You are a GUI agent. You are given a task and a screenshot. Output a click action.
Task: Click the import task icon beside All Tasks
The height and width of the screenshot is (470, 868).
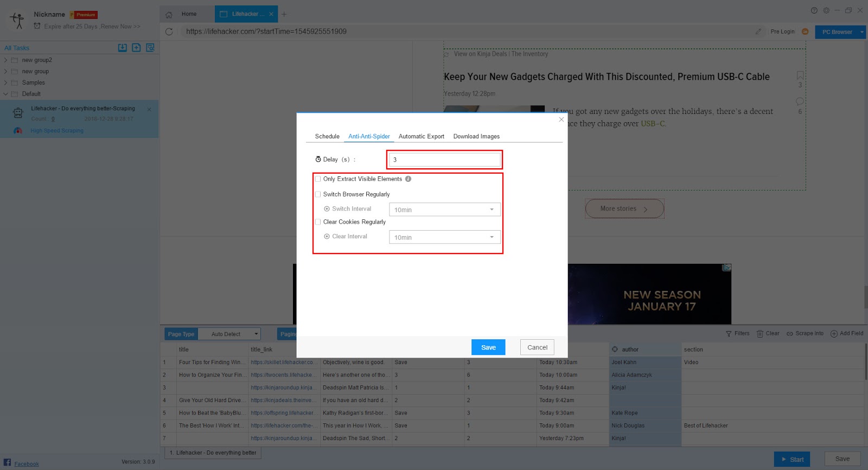123,48
